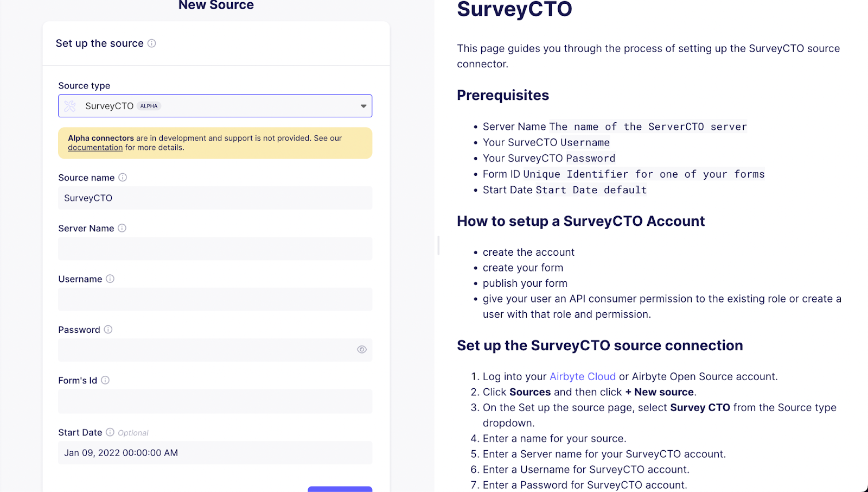
Task: Focus the Source name input field
Action: click(x=215, y=198)
